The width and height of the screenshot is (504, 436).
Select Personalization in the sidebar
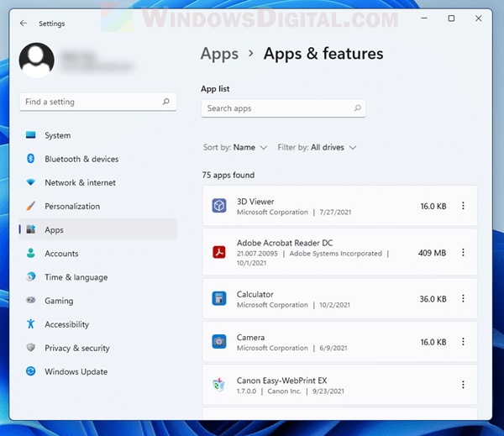pos(97,206)
